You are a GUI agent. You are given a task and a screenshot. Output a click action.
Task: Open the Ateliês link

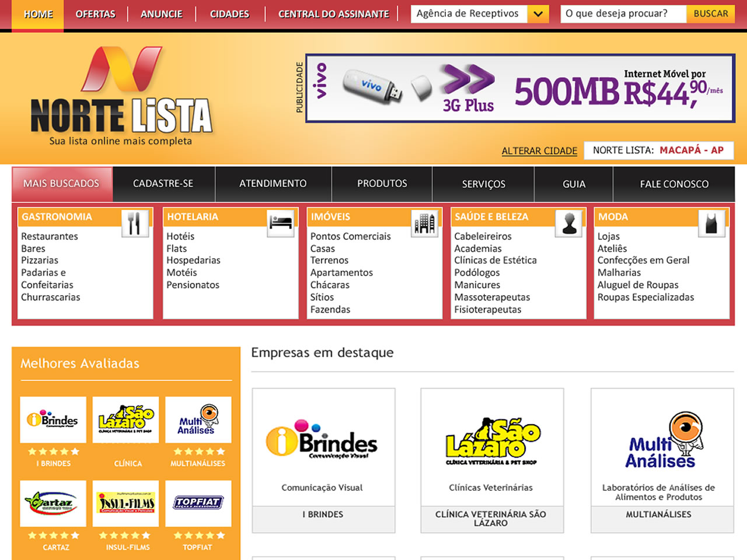pos(612,249)
